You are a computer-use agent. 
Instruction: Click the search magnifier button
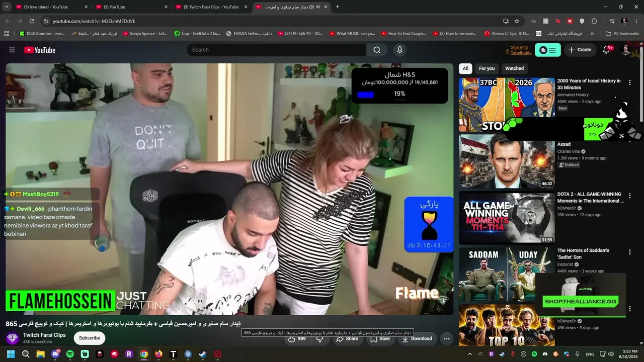377,50
